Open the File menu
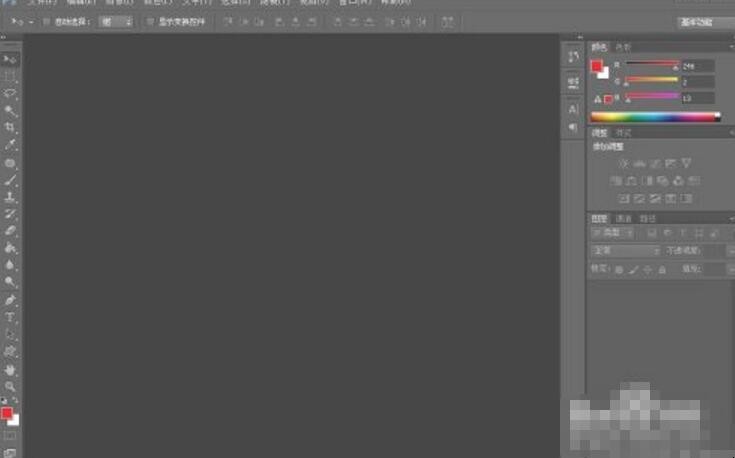735x458 pixels. click(x=42, y=2)
